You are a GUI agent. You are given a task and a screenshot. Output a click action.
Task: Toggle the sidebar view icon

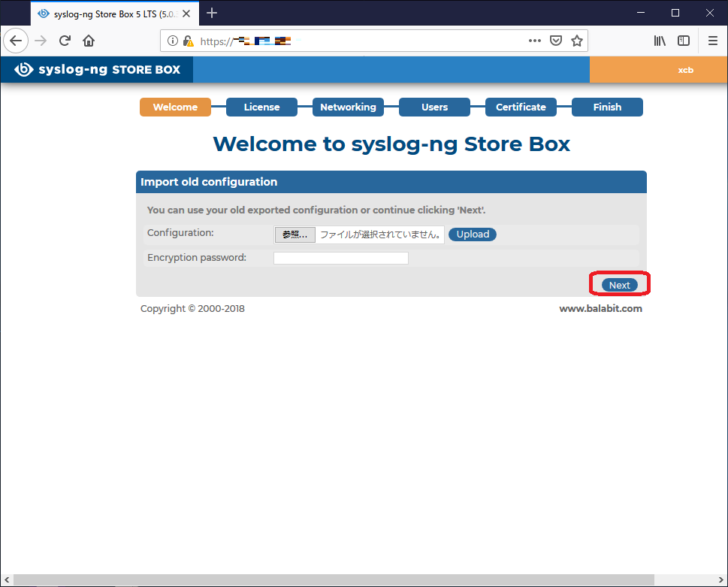point(684,41)
